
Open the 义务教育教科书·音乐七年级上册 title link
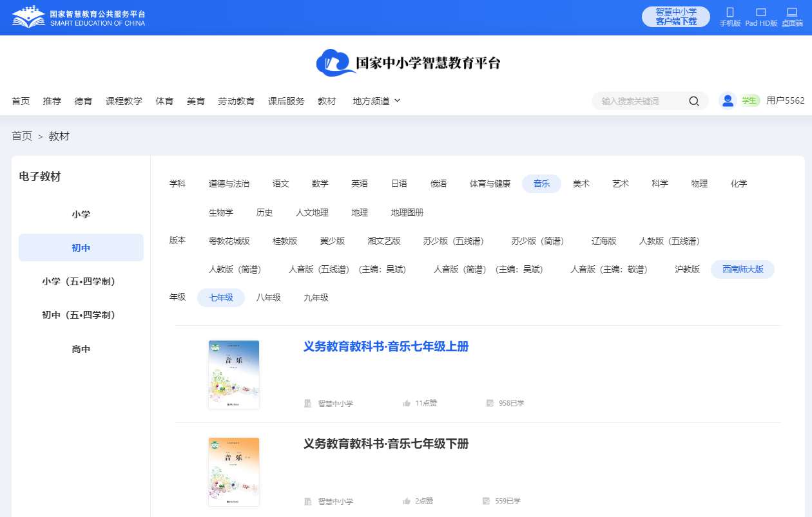pyautogui.click(x=386, y=346)
